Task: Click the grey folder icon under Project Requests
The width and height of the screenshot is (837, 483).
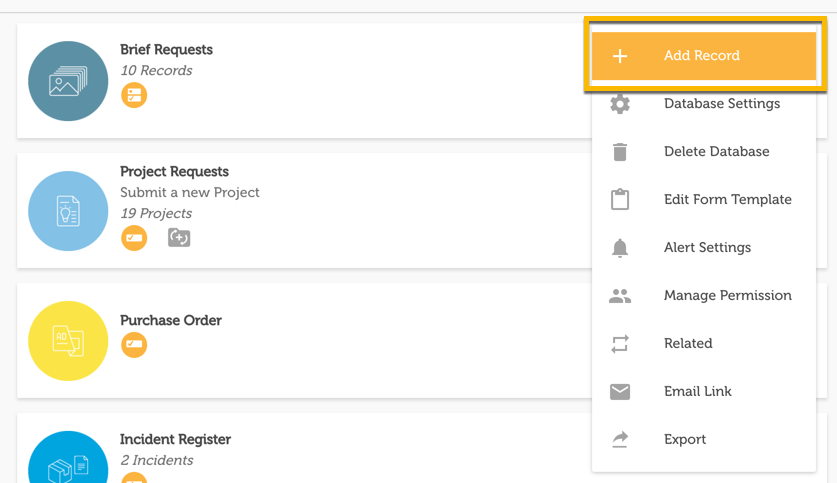Action: tap(179, 238)
